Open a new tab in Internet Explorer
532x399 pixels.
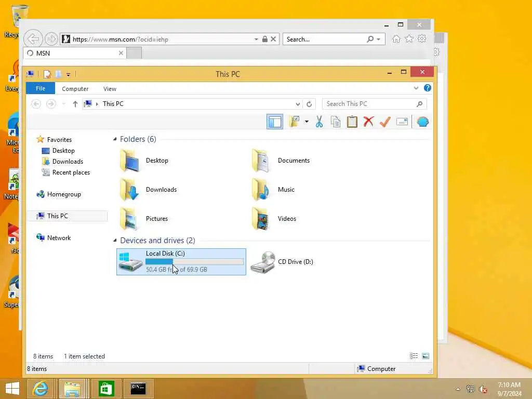[134, 53]
